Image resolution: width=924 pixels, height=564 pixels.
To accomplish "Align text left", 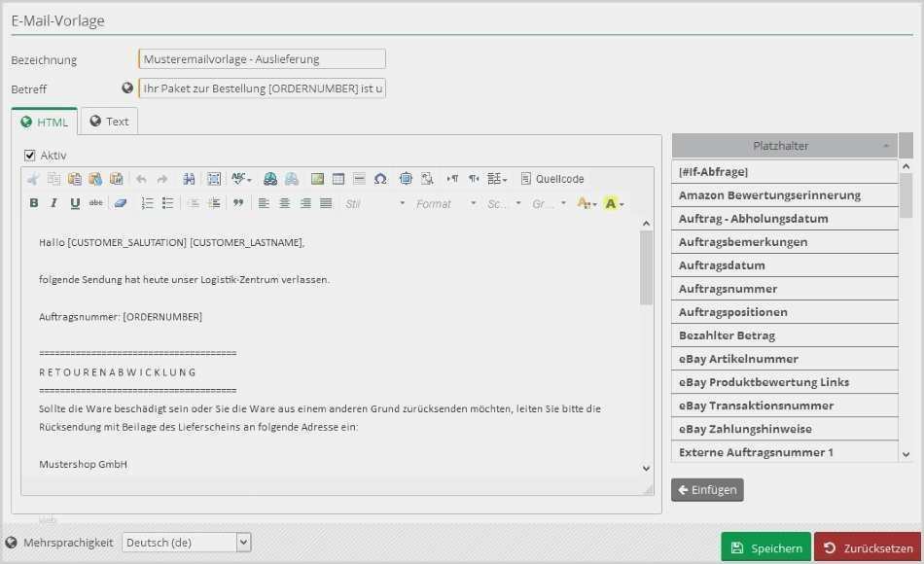I will click(264, 203).
